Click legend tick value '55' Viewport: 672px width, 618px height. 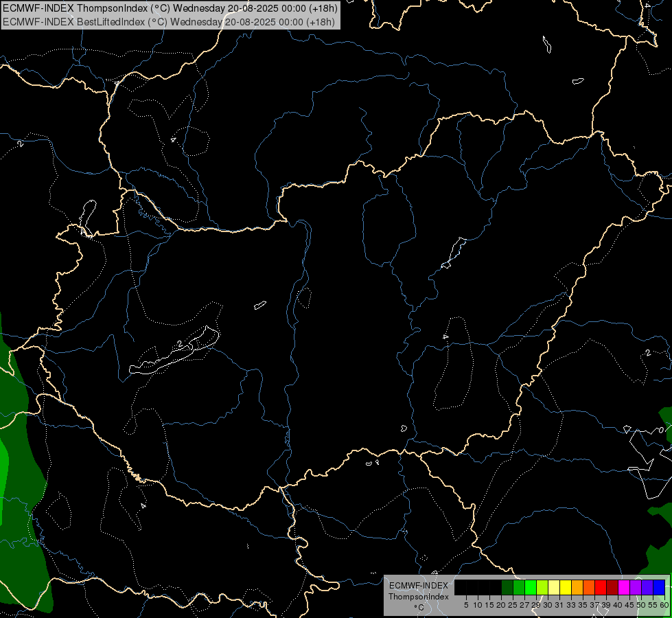652,605
